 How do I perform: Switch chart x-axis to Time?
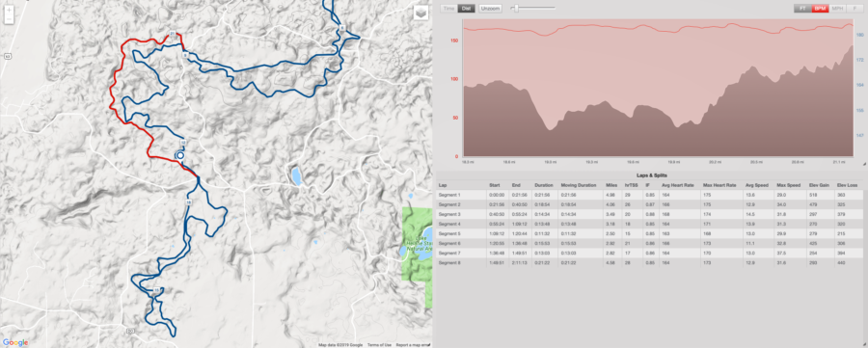coord(448,9)
